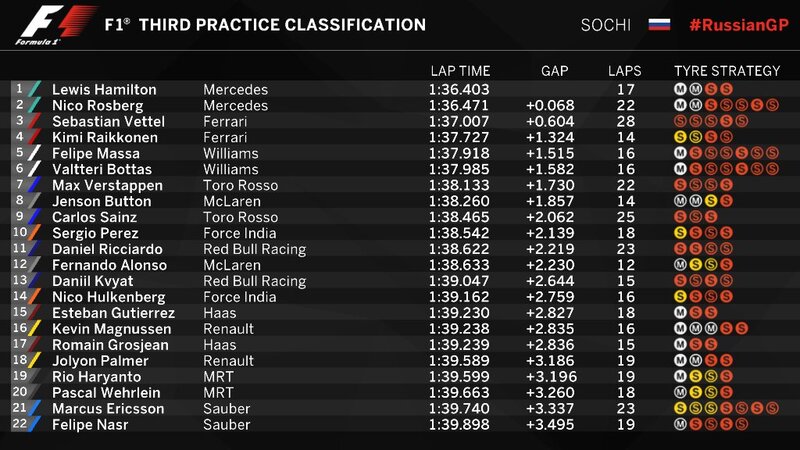Click Raikkonen's yellow soft tyre icon
The height and width of the screenshot is (450, 800).
point(680,135)
